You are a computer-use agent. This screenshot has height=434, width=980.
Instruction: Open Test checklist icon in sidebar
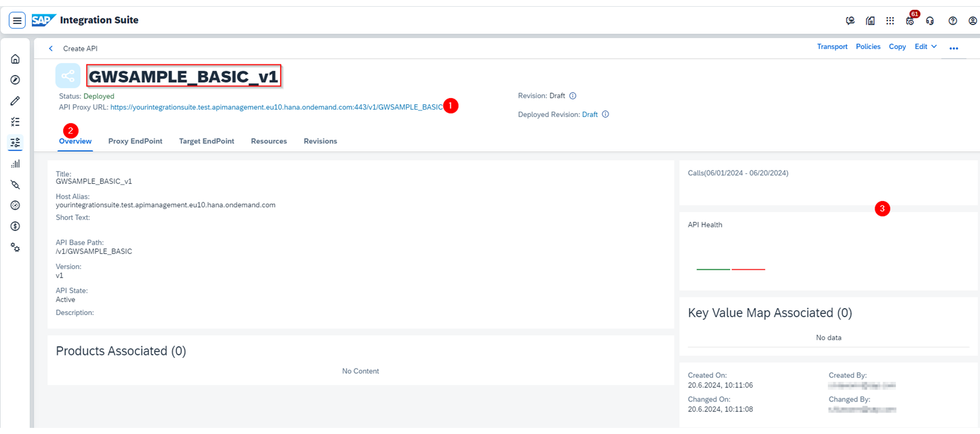point(15,122)
